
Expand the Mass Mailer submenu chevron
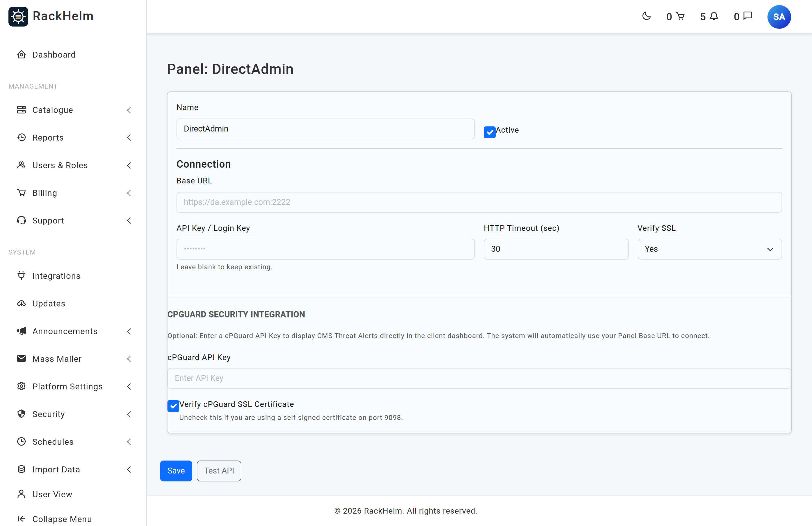tap(129, 359)
